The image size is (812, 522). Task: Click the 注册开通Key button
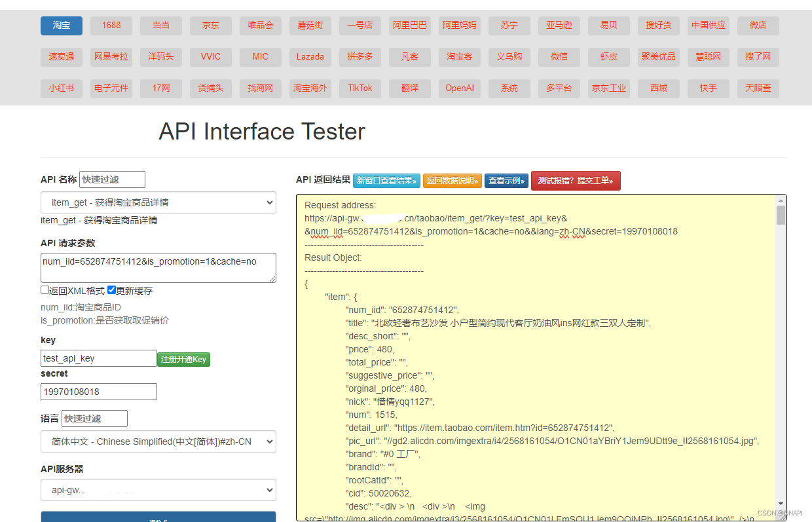pyautogui.click(x=183, y=360)
